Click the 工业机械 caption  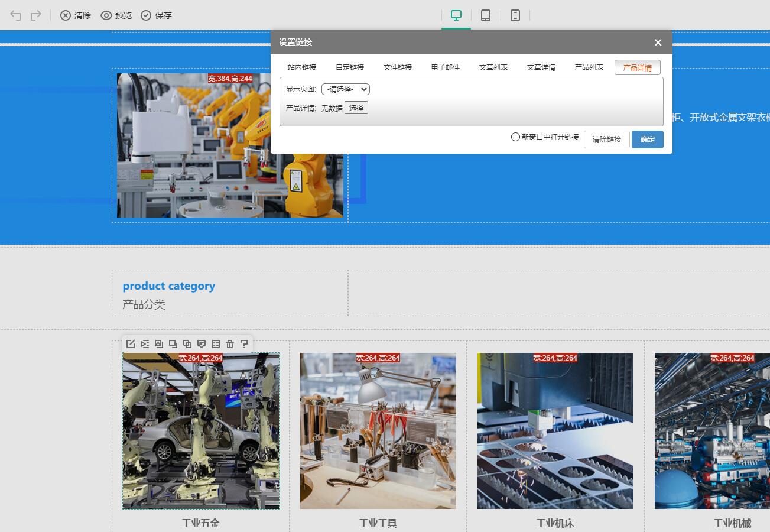click(733, 523)
